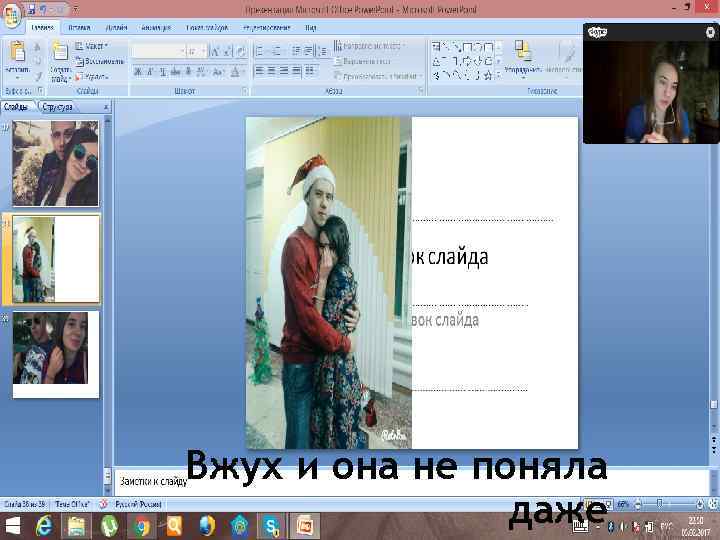Click the Decrease List Level icon
Image resolution: width=720 pixels, height=540 pixels.
(297, 51)
